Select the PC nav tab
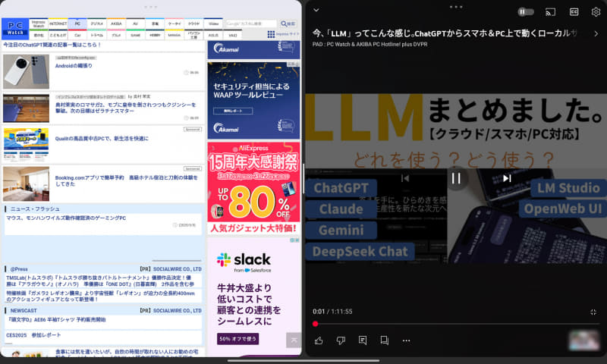 pos(77,24)
